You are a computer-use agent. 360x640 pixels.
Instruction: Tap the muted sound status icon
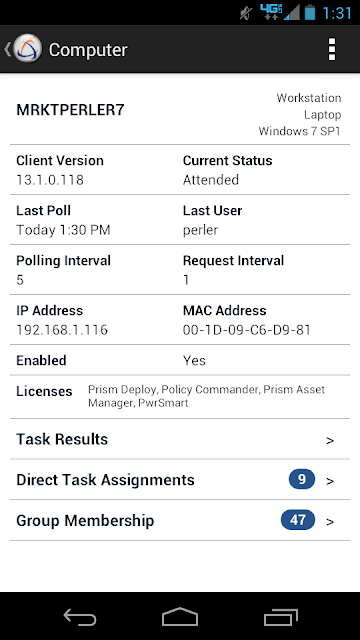tap(246, 13)
